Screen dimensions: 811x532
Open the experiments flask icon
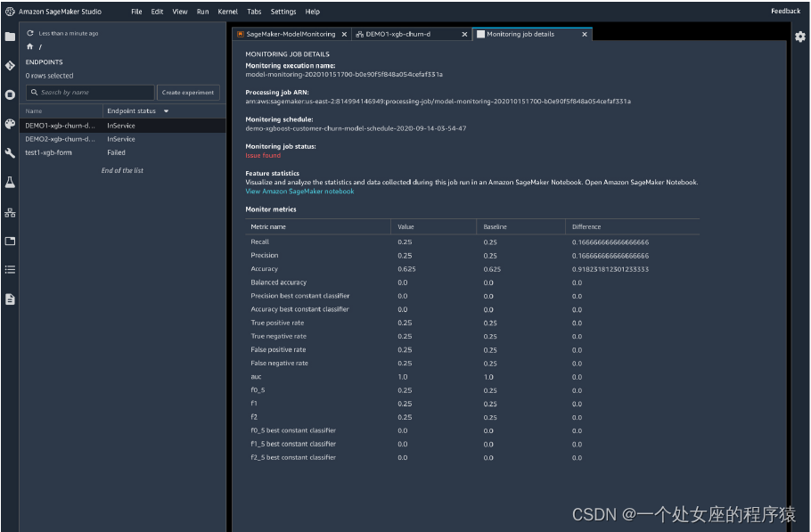click(x=10, y=182)
